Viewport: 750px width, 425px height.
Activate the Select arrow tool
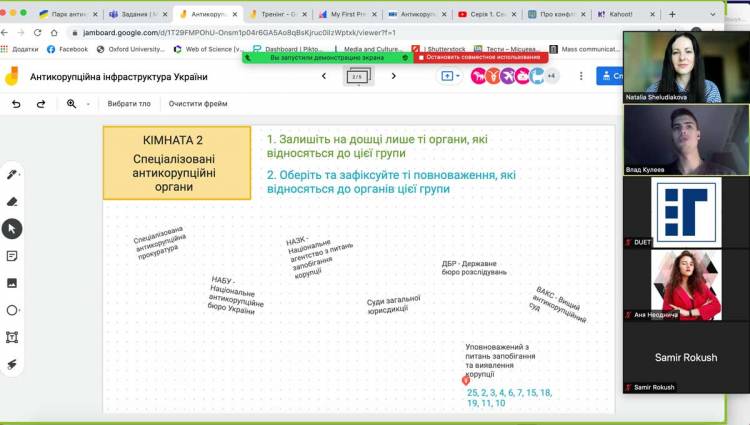(12, 229)
